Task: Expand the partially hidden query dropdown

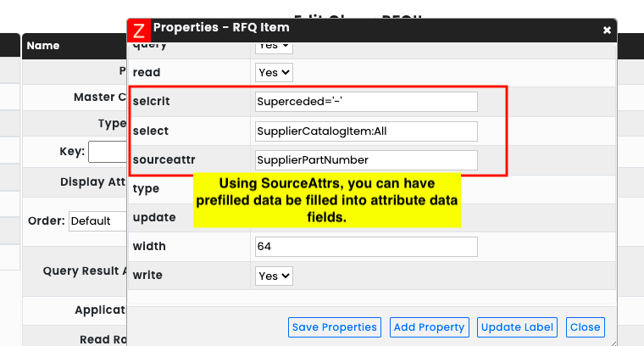Action: [274, 47]
